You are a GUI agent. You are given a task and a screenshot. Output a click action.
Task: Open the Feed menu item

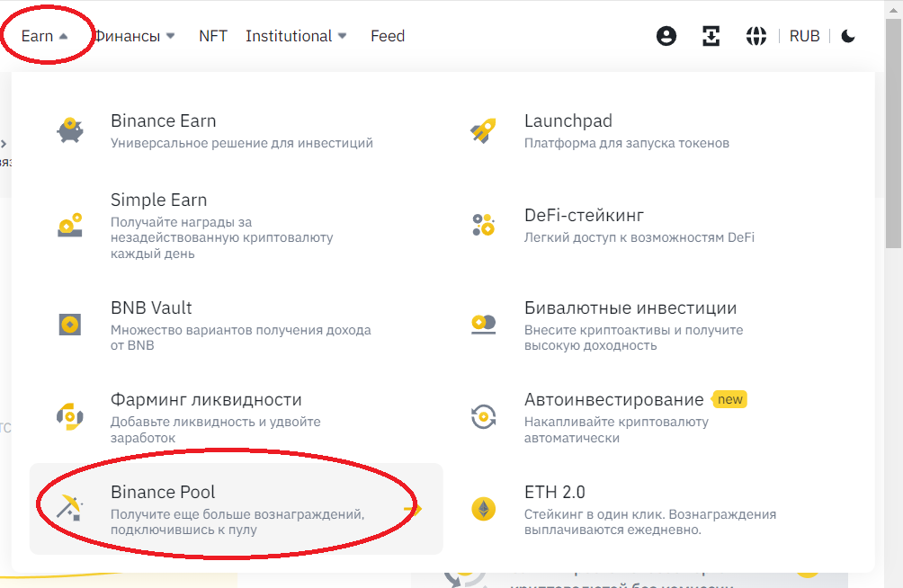[388, 36]
